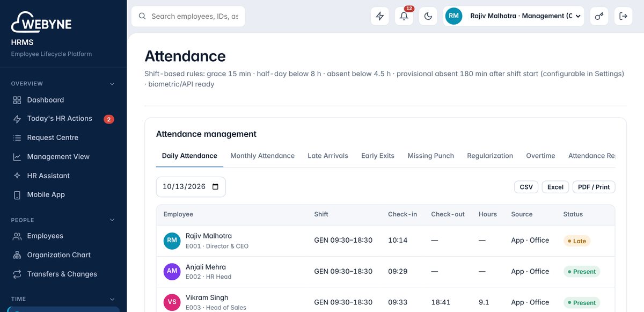
Task: Click employee name Anjali Mehra
Action: click(x=206, y=267)
